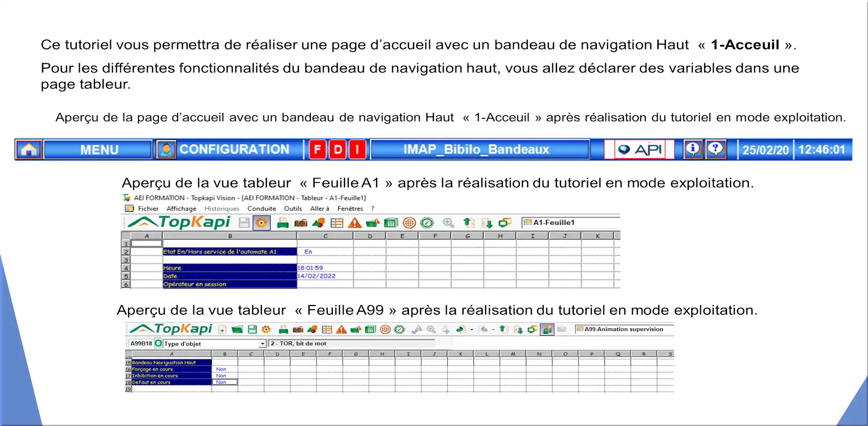The height and width of the screenshot is (426, 868).
Task: Click the date 25/02/20 in the banner
Action: coord(765,150)
